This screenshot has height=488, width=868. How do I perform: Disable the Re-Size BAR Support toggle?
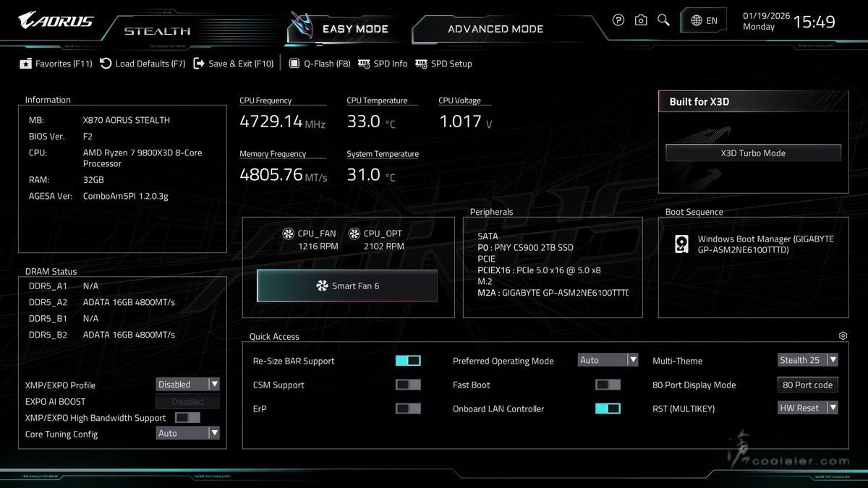coord(408,361)
